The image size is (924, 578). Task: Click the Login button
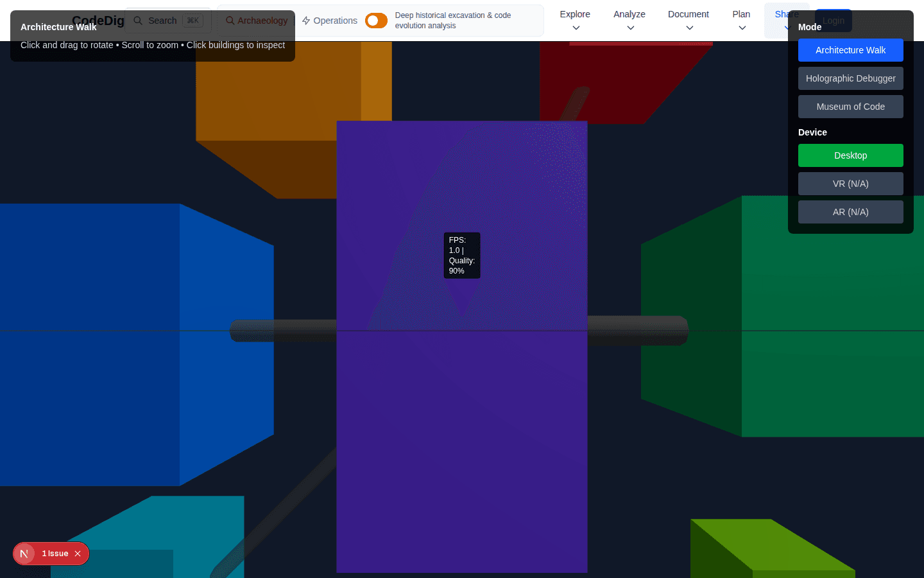click(x=833, y=20)
